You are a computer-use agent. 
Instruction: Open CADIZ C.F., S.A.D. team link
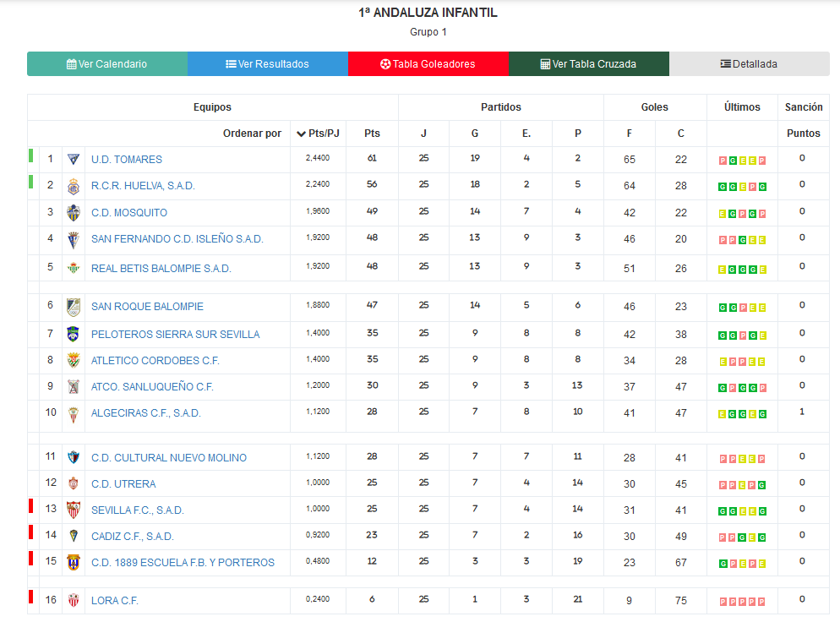(133, 537)
